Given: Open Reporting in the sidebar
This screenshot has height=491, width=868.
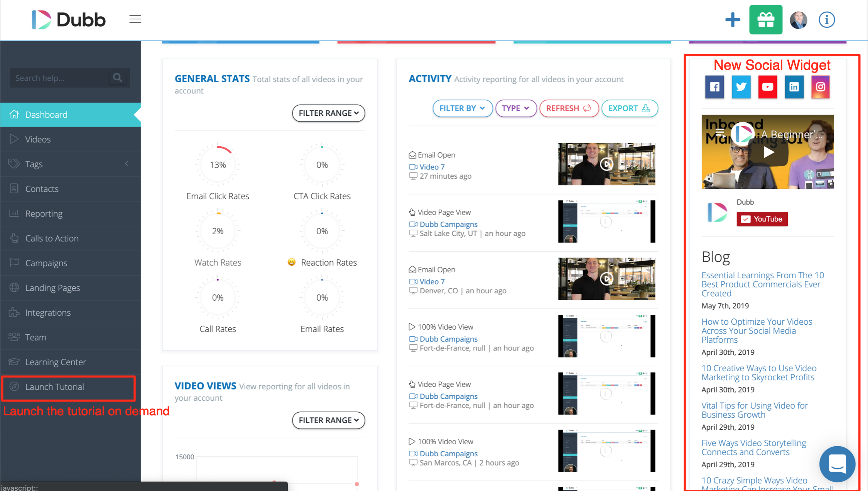Looking at the screenshot, I should [71, 213].
